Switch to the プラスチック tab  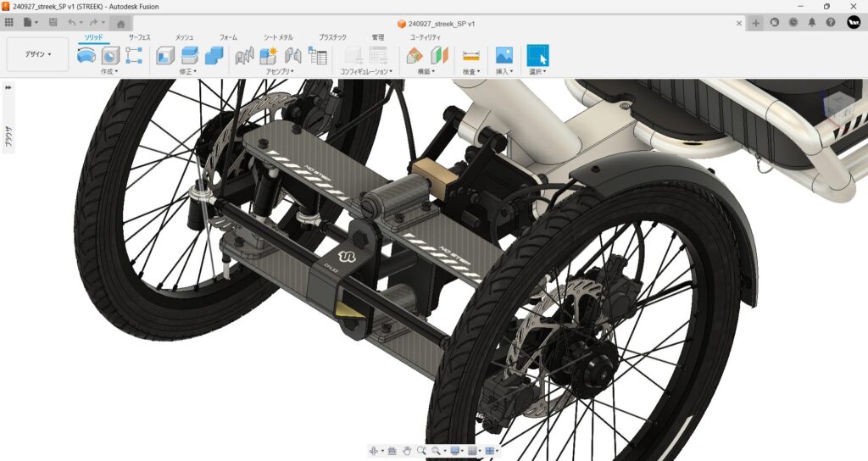pos(332,37)
